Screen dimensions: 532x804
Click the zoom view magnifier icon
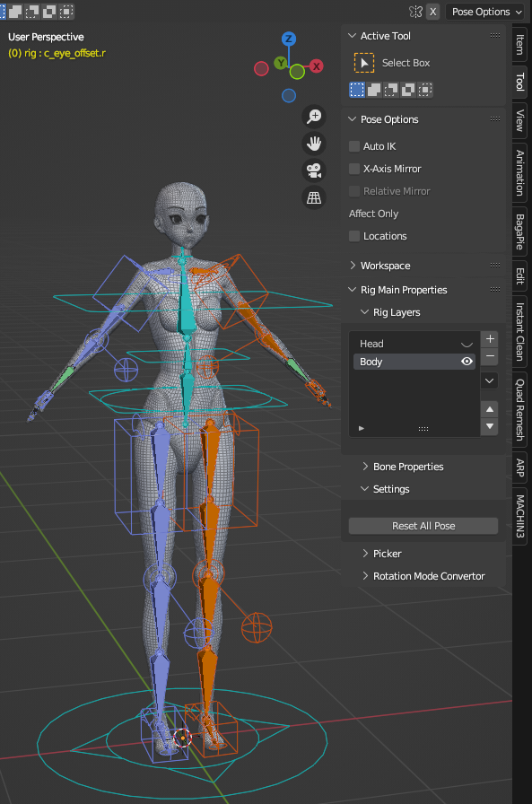tap(314, 117)
